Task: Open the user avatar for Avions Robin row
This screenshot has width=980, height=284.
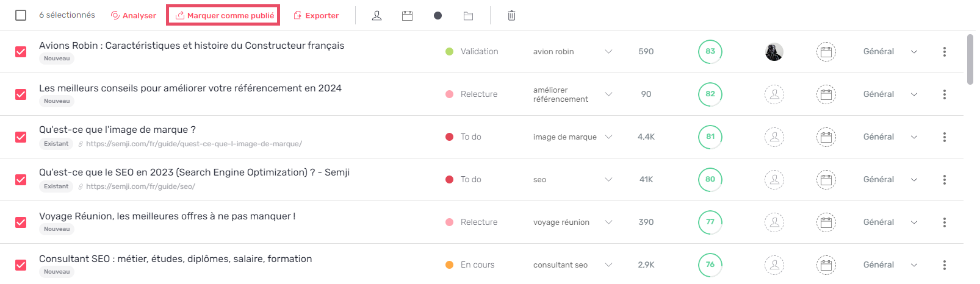Action: click(774, 52)
